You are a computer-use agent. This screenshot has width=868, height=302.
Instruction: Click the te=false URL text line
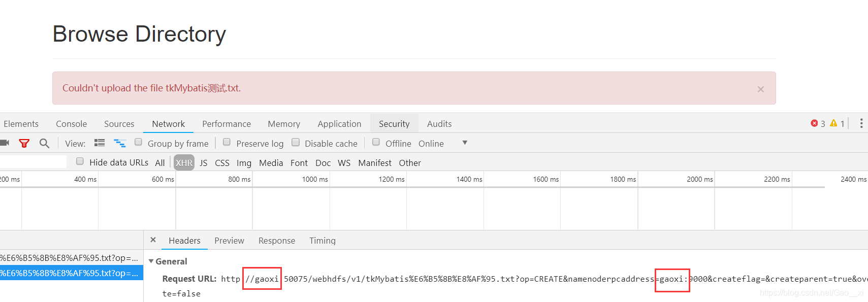click(x=181, y=293)
